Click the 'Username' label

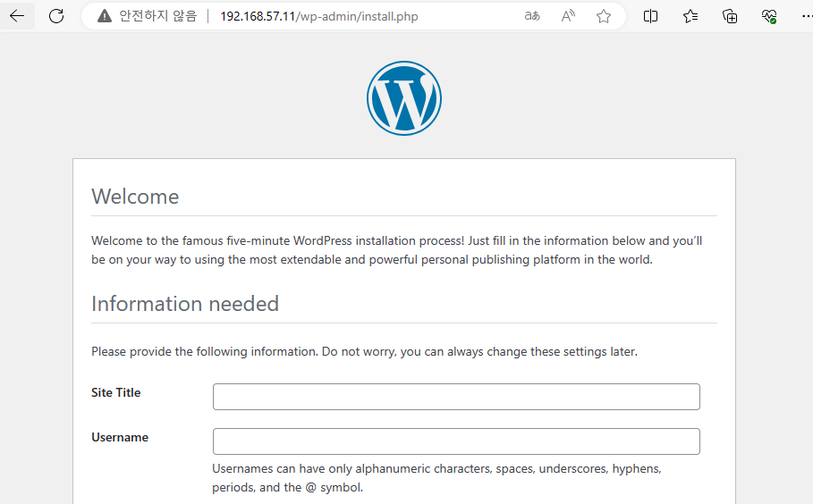point(120,437)
